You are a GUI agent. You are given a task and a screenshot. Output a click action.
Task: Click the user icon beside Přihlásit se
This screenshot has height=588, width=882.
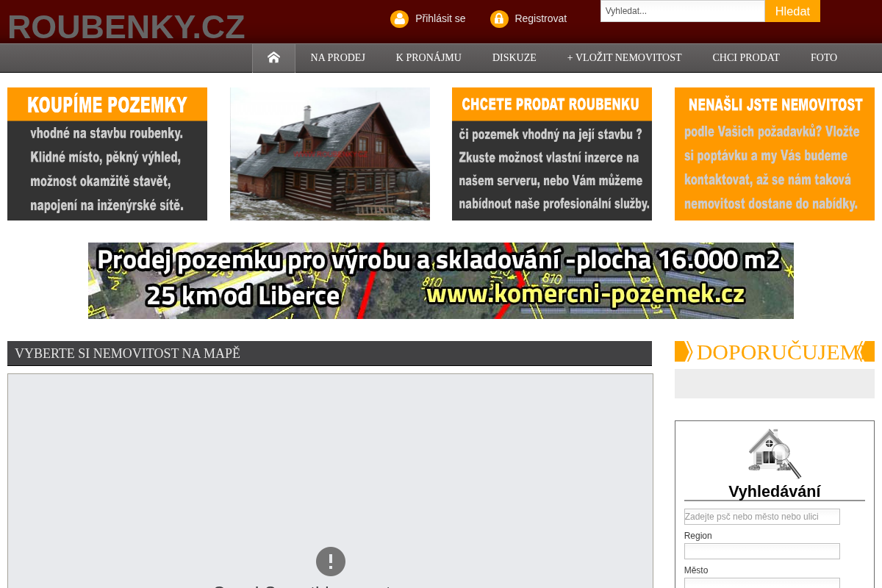pos(399,19)
